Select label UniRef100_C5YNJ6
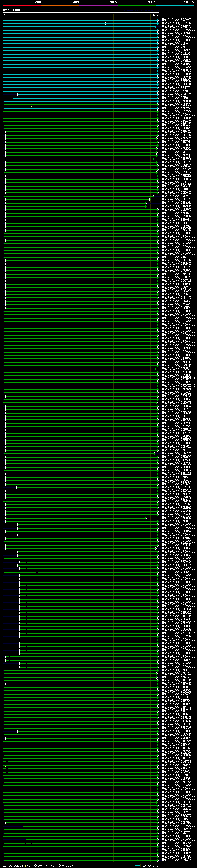Image resolution: width=197 pixels, height=868 pixels. point(177,91)
